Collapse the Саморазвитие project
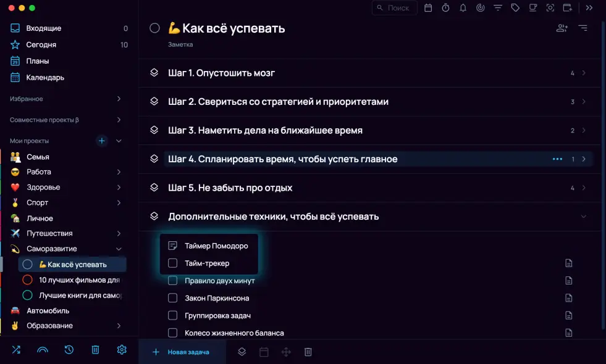Screen dimensions: 606x364 [x=119, y=249]
